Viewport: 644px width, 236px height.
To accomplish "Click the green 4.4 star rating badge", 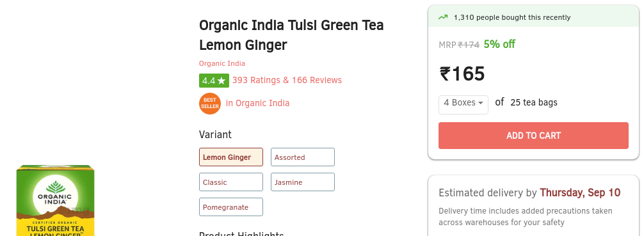I will tap(214, 81).
